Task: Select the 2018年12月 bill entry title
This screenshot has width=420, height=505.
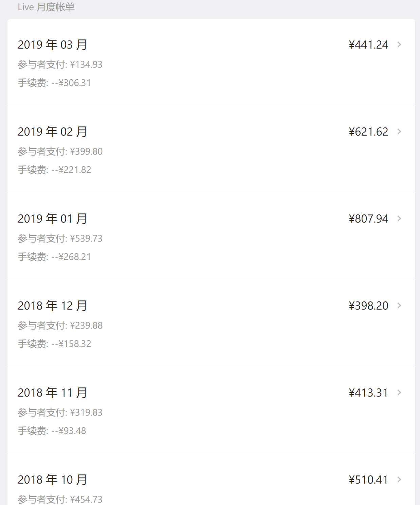Action: pyautogui.click(x=52, y=306)
